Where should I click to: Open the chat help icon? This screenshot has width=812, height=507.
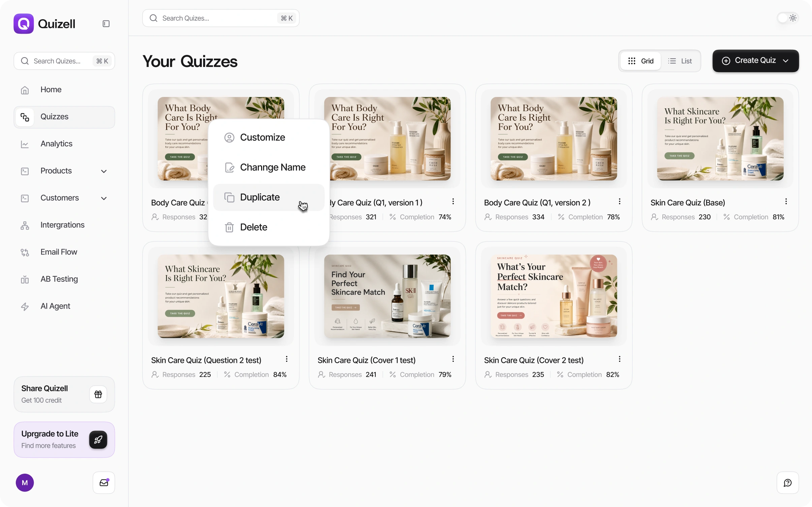click(x=788, y=483)
